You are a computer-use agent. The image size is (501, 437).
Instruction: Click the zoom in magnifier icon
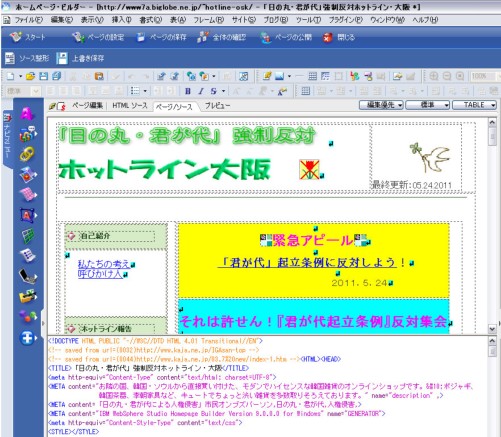434,76
